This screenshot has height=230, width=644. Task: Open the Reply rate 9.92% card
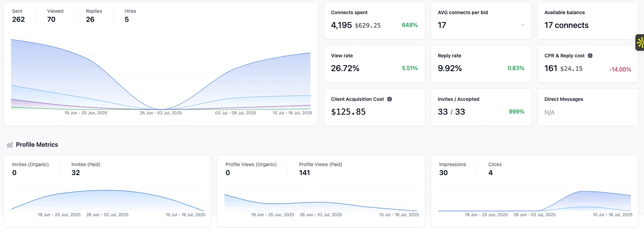pyautogui.click(x=481, y=64)
